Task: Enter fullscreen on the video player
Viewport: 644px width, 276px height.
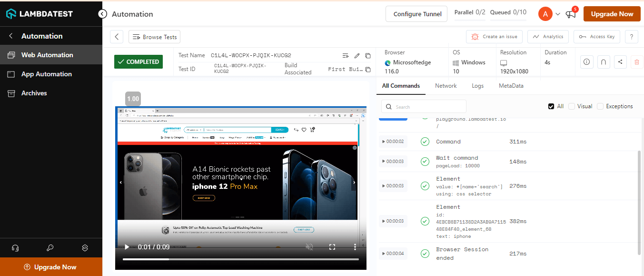Action: [333, 247]
